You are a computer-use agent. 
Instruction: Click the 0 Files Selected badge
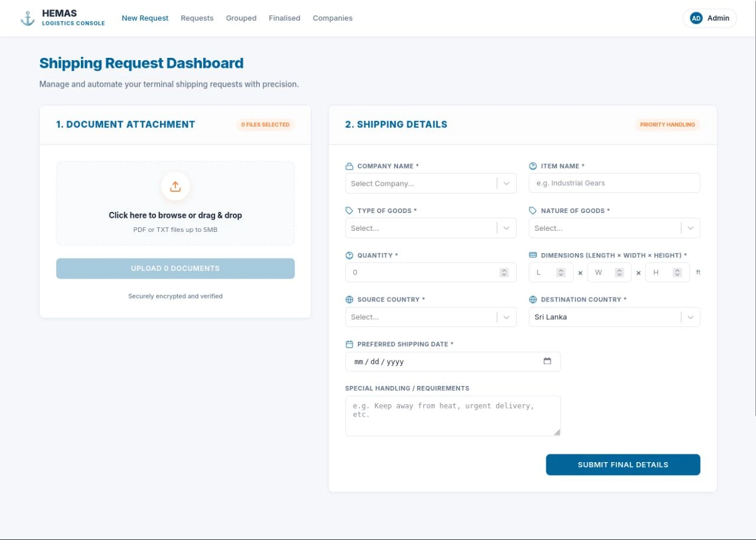click(265, 125)
